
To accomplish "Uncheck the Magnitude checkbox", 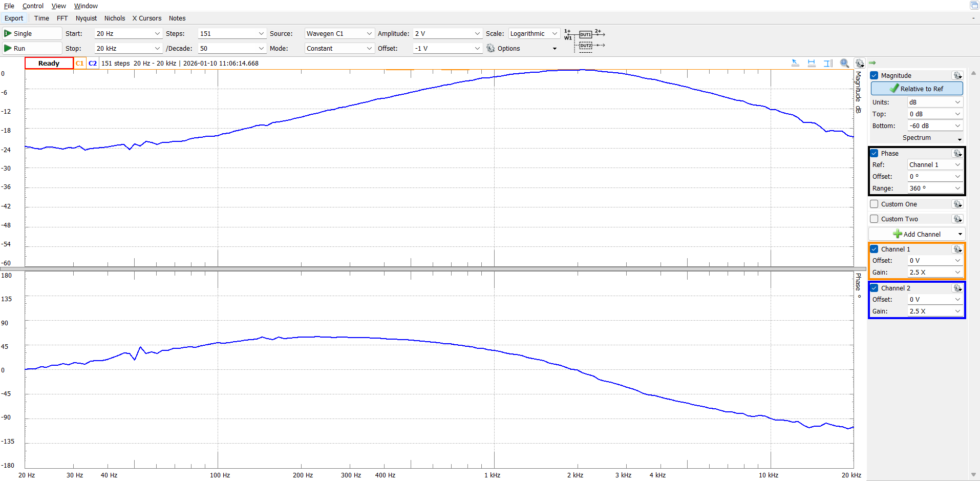I will [x=875, y=75].
